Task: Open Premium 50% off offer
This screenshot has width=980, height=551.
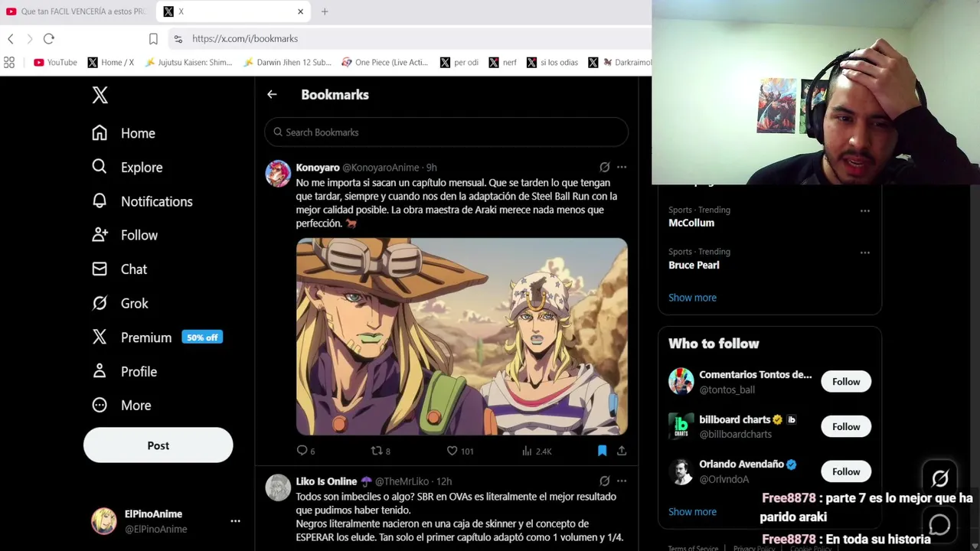Action: pyautogui.click(x=157, y=337)
